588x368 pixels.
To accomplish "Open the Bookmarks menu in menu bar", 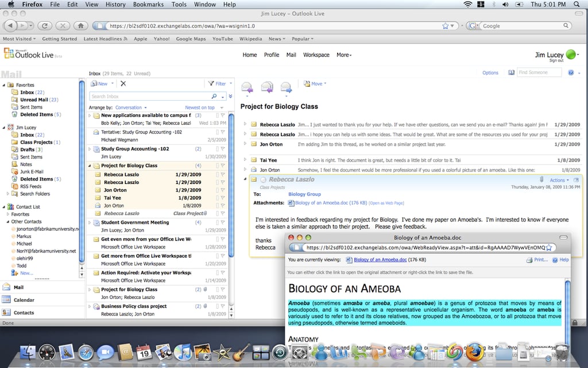I will click(x=148, y=5).
